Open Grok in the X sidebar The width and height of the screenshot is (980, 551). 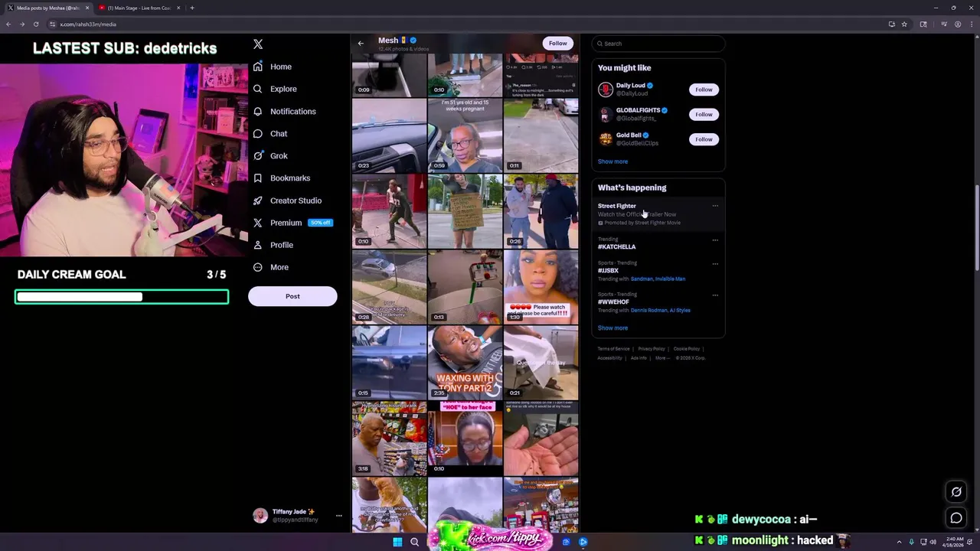[x=270, y=155]
